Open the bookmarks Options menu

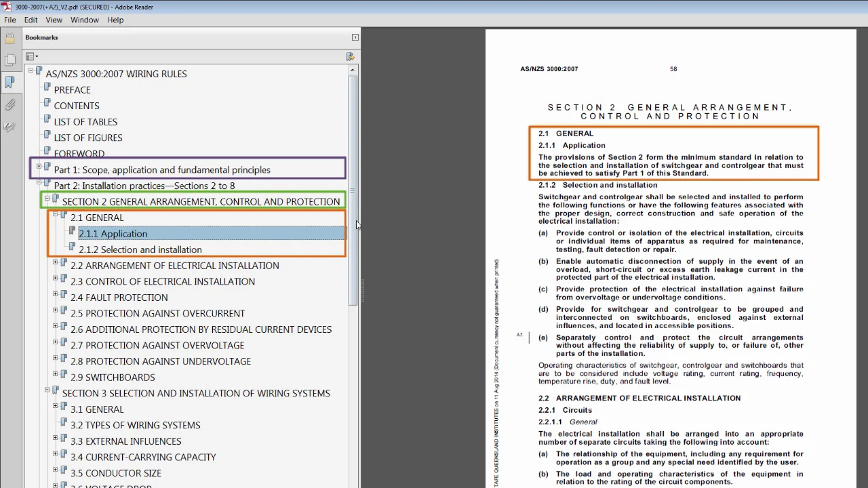click(x=32, y=56)
